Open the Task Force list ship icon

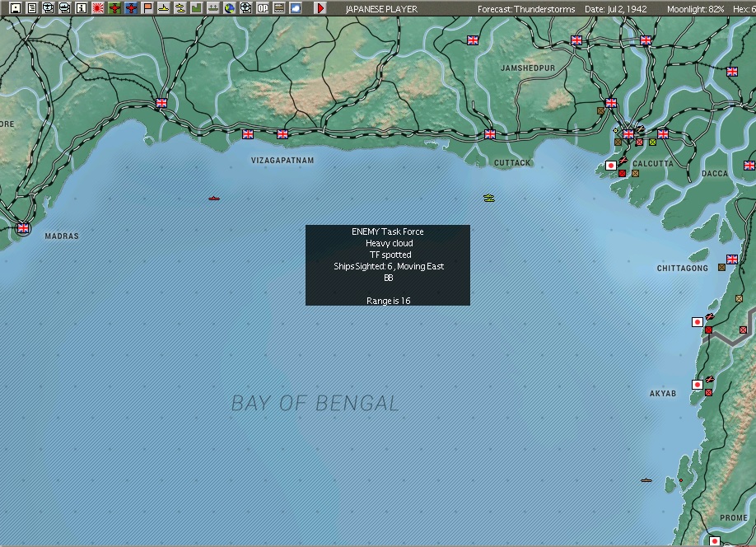pyautogui.click(x=49, y=8)
